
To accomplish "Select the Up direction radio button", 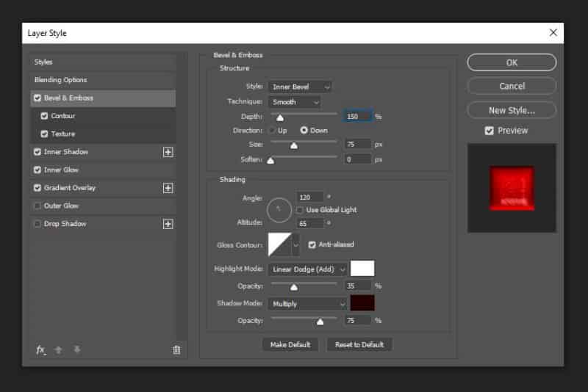I will (273, 130).
